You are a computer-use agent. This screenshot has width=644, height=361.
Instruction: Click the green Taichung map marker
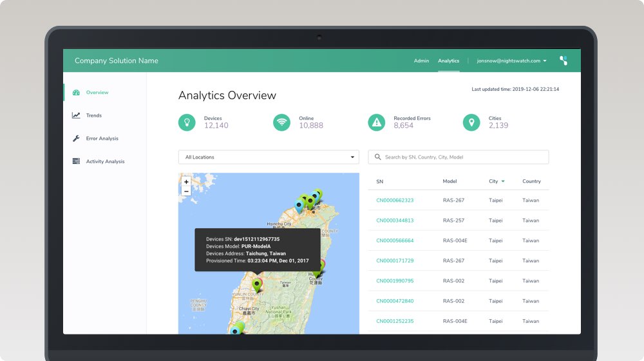(257, 284)
